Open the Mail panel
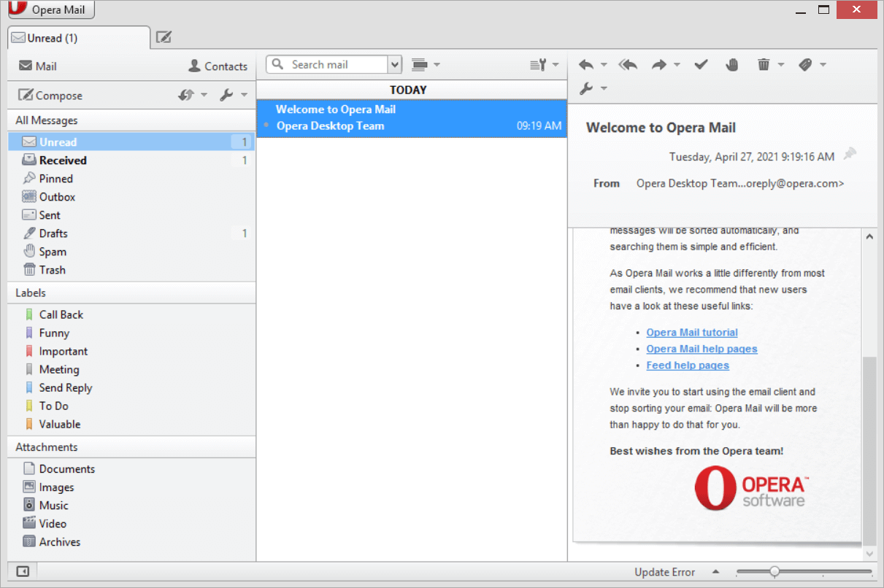This screenshot has width=884, height=588. pyautogui.click(x=38, y=66)
